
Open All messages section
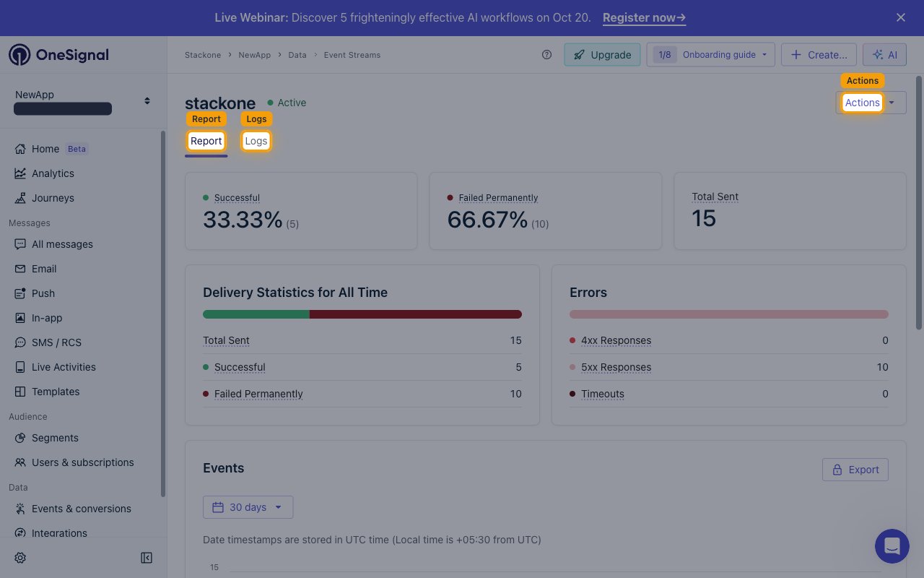(62, 244)
